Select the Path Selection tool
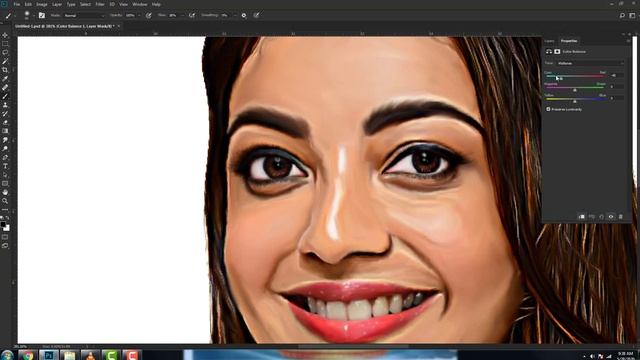 pos(5,175)
